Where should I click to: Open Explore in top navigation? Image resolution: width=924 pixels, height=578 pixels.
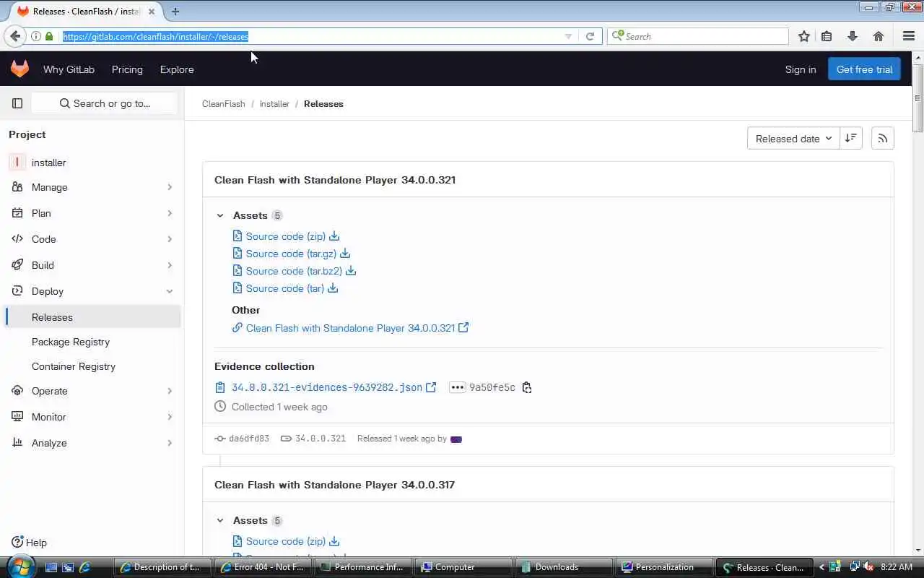point(177,69)
